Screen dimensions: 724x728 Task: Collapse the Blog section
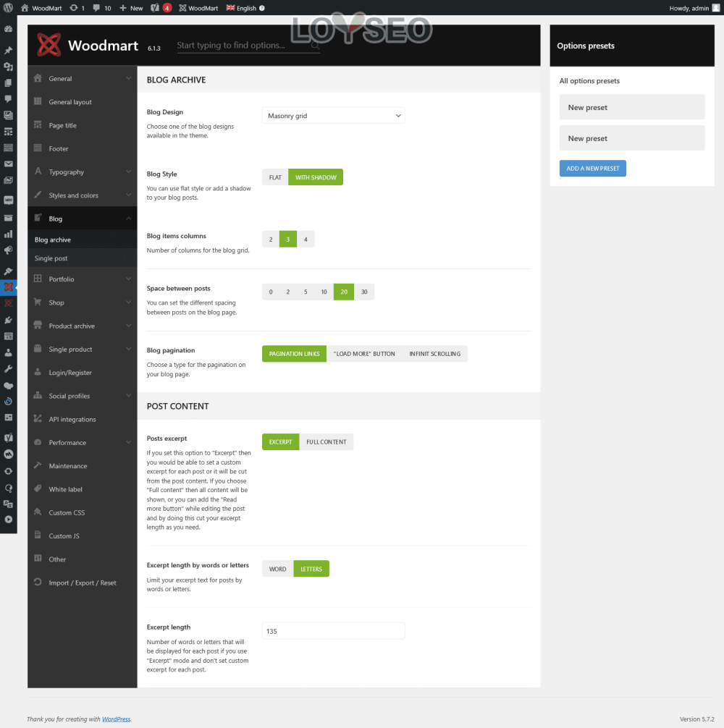pyautogui.click(x=83, y=219)
